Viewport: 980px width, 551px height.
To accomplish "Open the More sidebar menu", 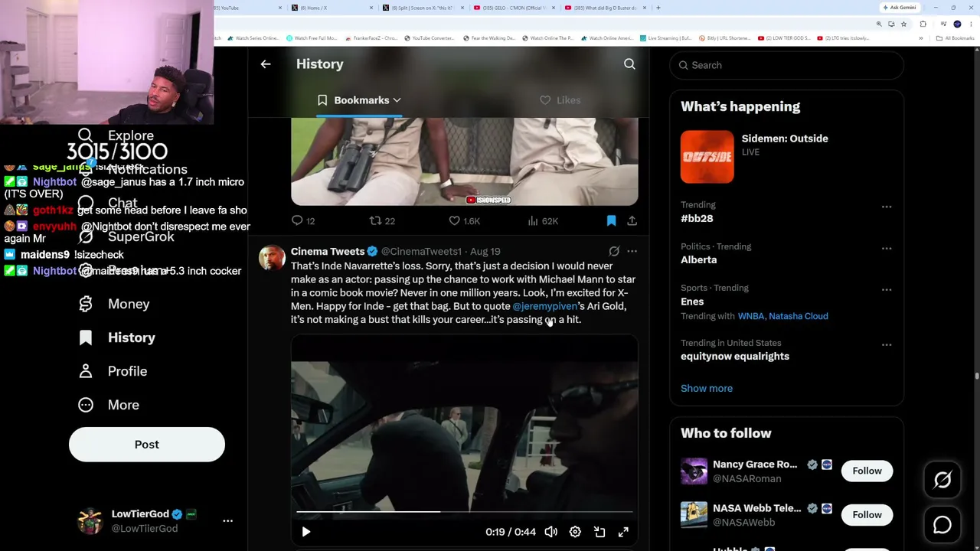I will click(x=109, y=405).
